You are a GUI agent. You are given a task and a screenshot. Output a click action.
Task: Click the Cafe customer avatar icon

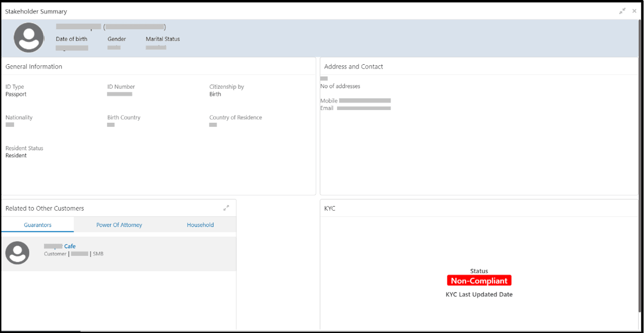pyautogui.click(x=17, y=253)
